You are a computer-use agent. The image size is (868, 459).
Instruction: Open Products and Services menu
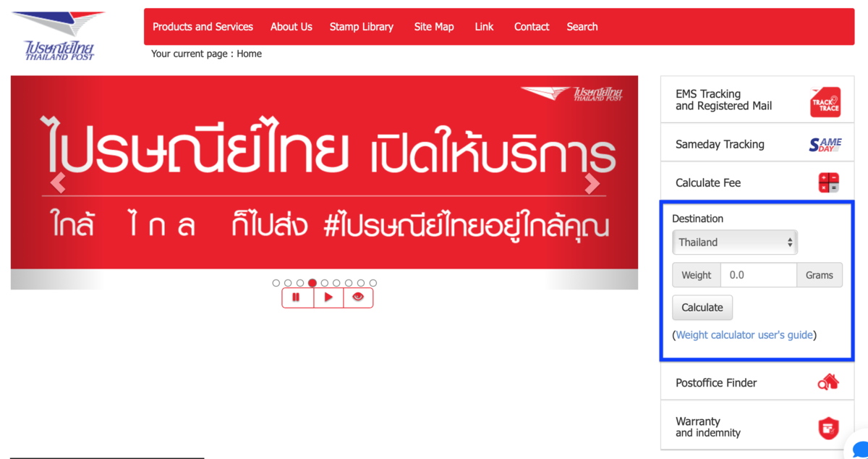(203, 27)
